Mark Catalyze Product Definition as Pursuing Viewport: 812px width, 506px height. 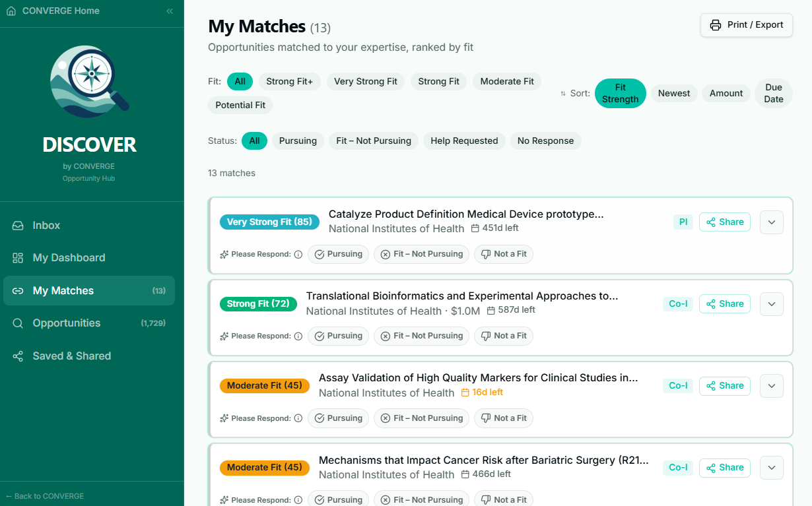point(339,255)
